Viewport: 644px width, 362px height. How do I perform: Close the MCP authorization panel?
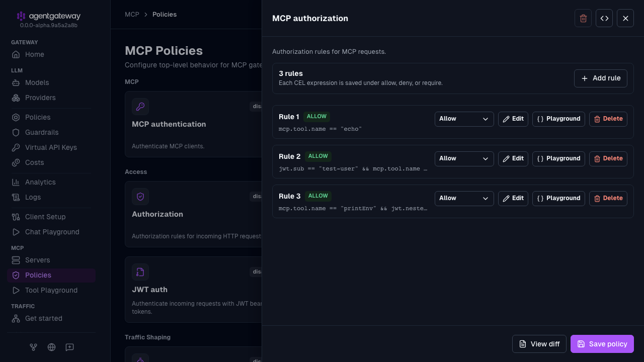tap(625, 18)
